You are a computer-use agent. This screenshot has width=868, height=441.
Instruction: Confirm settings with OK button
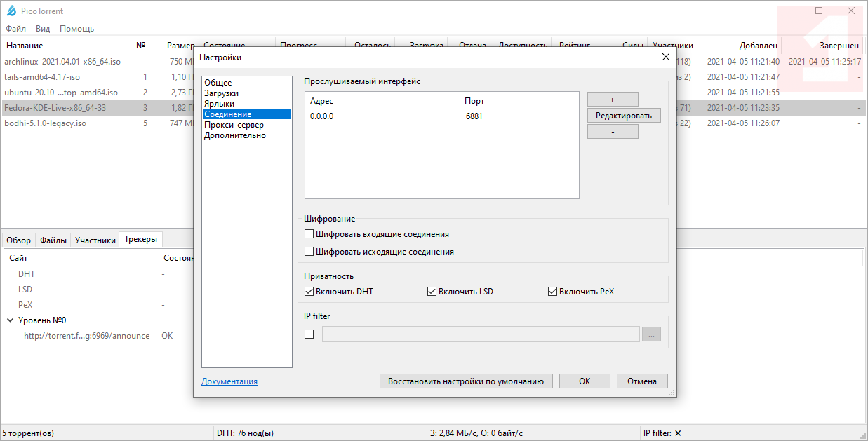[x=585, y=381]
